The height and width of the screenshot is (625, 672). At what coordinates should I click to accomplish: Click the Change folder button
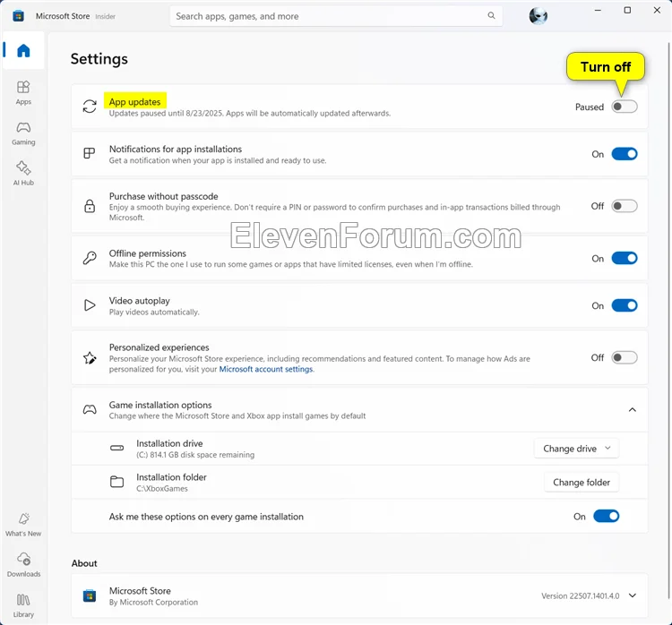[582, 483]
